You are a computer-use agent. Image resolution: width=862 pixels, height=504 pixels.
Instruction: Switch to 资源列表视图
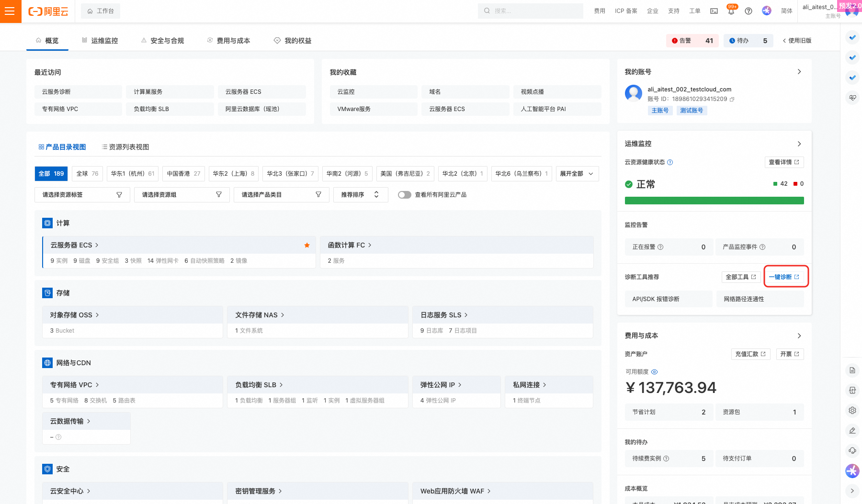coord(125,147)
